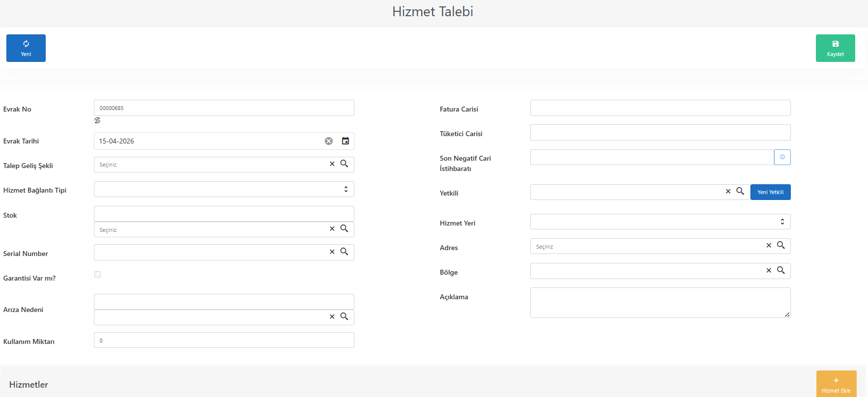Open the calendar picker for Evrak Tarihi
The height and width of the screenshot is (397, 868).
coord(346,141)
